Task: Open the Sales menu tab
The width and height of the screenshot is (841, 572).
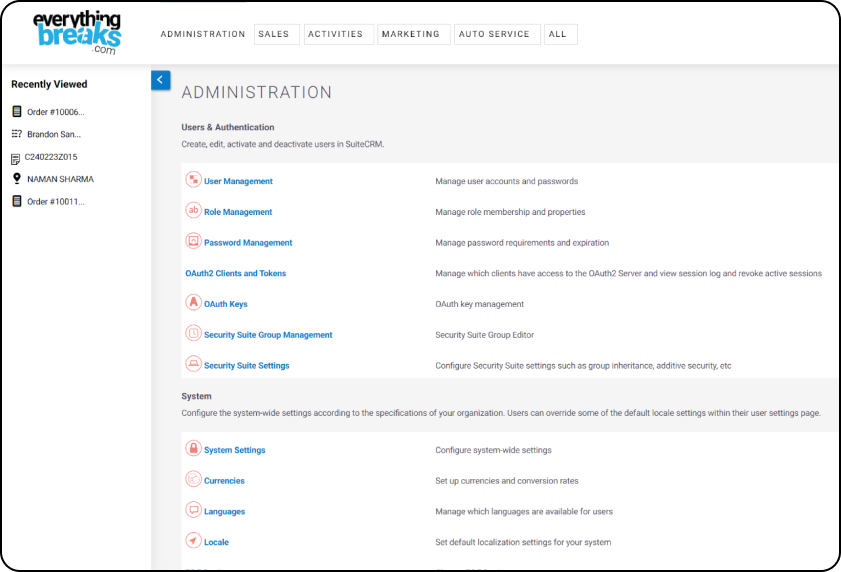Action: tap(277, 34)
